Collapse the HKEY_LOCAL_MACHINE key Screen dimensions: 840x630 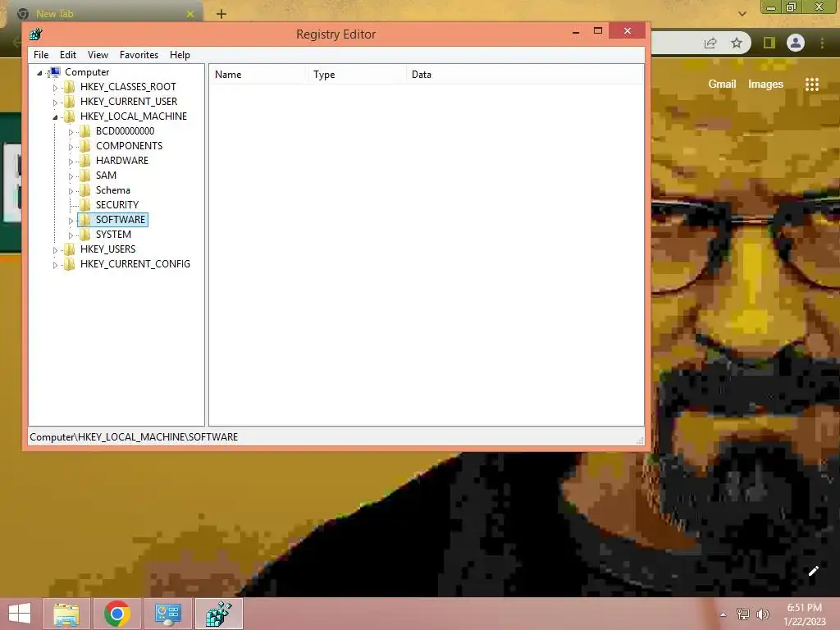[55, 117]
